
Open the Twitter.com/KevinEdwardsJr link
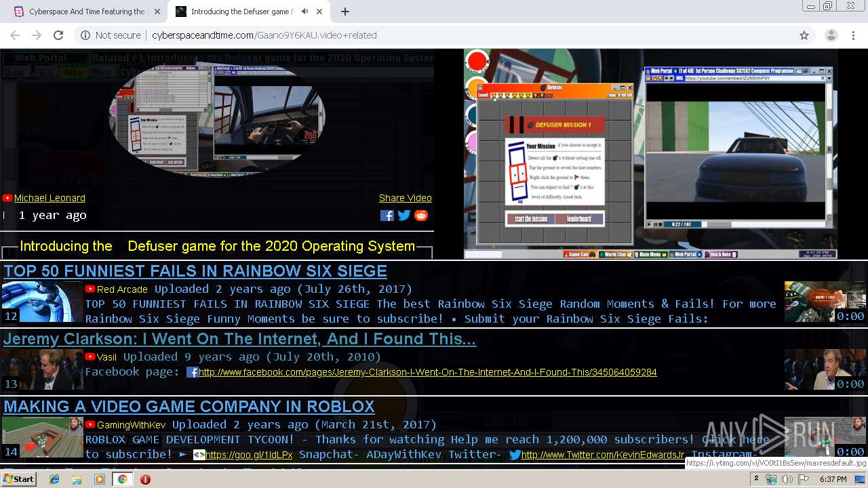pos(603,455)
